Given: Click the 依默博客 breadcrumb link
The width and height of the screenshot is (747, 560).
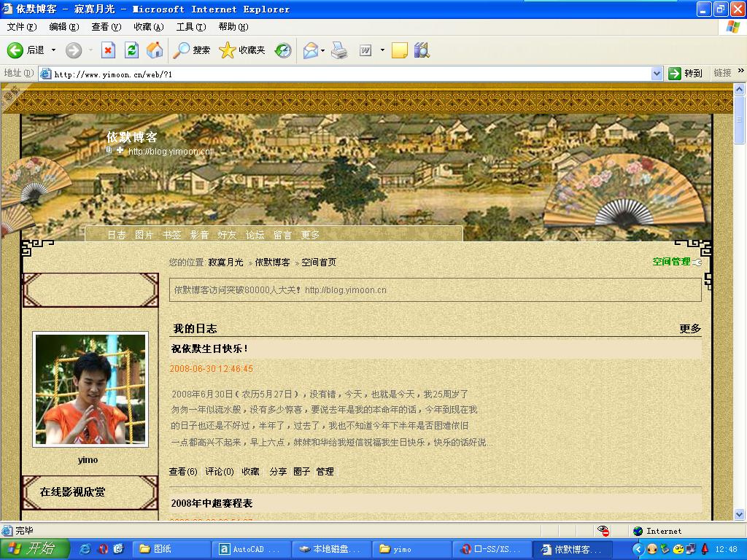Looking at the screenshot, I should 273,262.
